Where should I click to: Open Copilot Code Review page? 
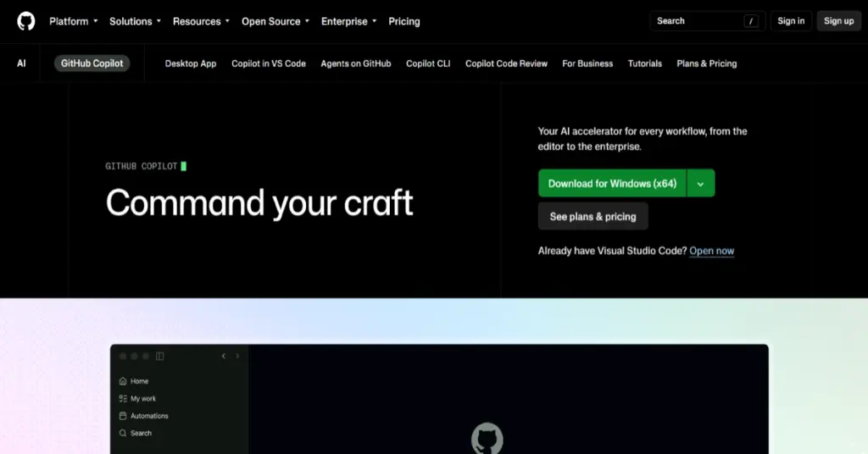tap(506, 64)
